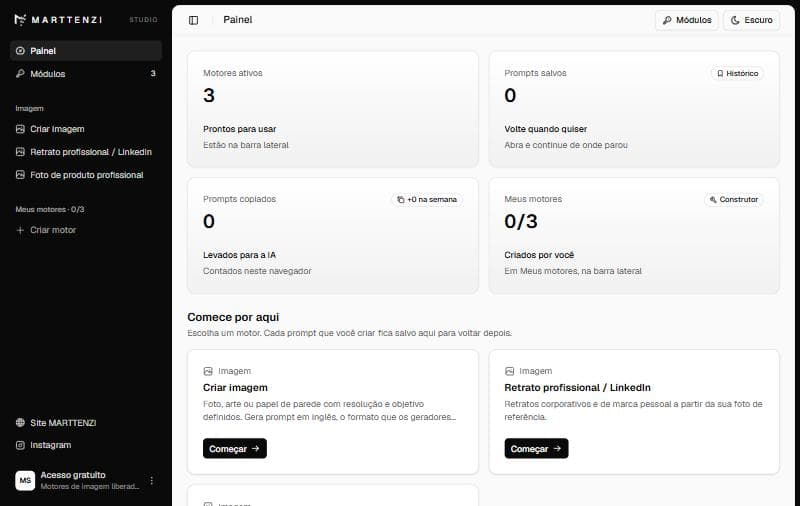
Task: Click the Prompts copiados count 0
Action: click(209, 221)
